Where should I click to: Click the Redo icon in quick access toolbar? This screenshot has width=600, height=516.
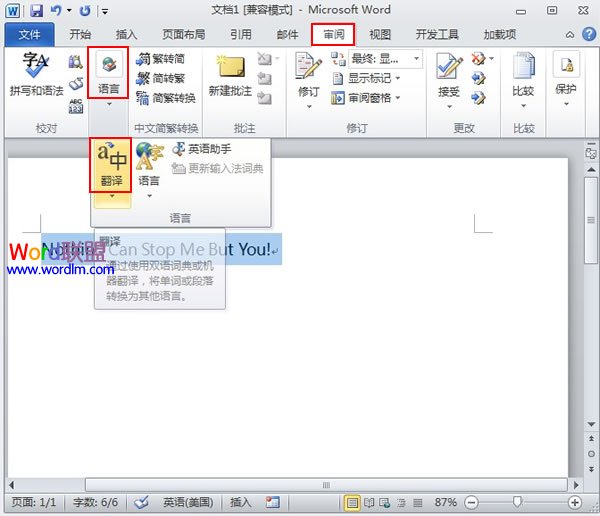85,11
